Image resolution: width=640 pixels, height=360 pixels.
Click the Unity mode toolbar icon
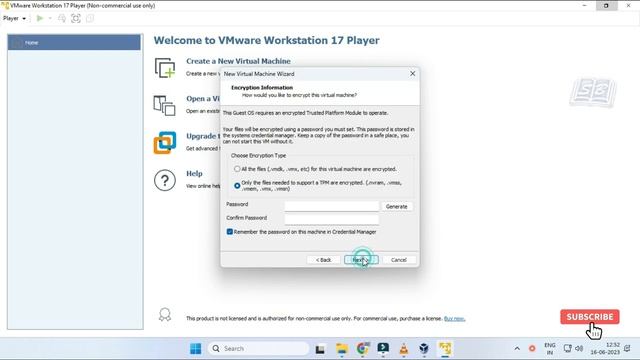(x=90, y=18)
